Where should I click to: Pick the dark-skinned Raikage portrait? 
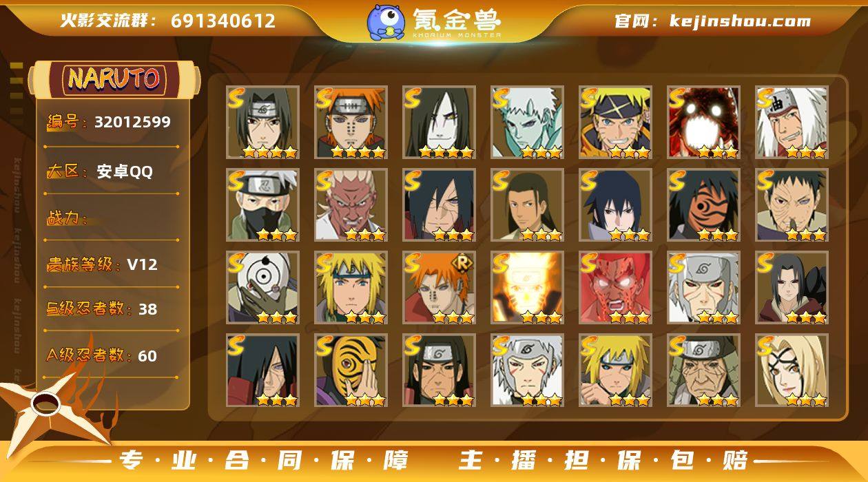coord(351,205)
